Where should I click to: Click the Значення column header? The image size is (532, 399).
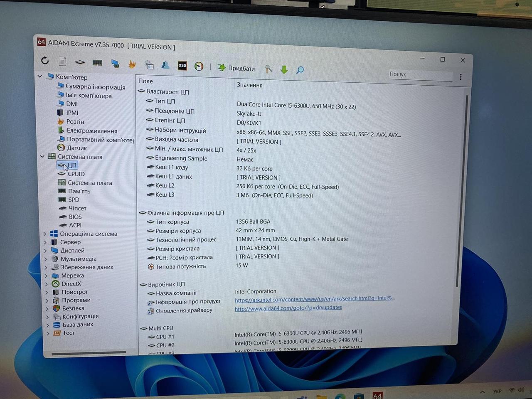click(249, 85)
